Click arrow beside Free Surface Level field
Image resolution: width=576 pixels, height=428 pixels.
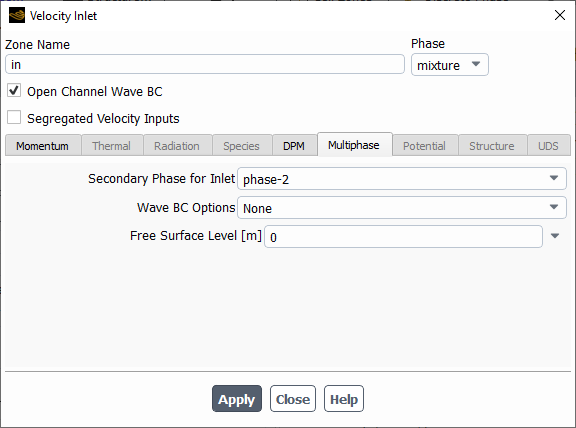click(555, 236)
